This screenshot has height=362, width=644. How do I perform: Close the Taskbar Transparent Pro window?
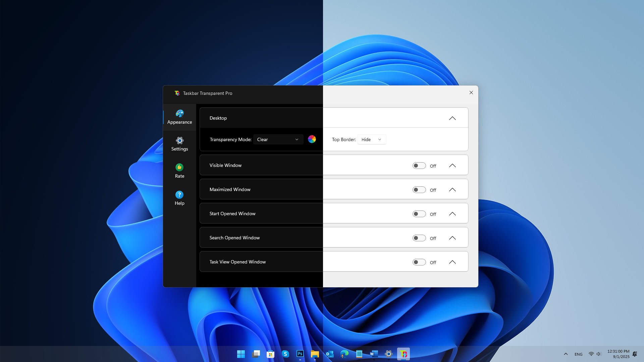tap(471, 93)
